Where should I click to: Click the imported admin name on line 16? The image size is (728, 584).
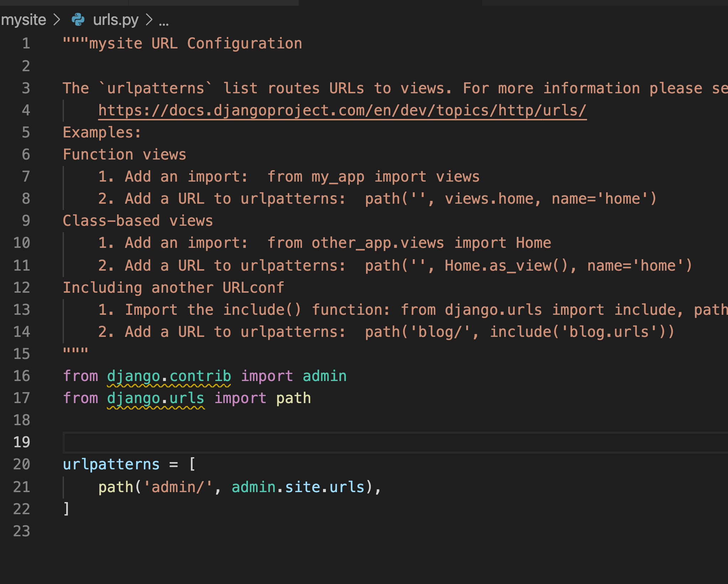tap(324, 376)
